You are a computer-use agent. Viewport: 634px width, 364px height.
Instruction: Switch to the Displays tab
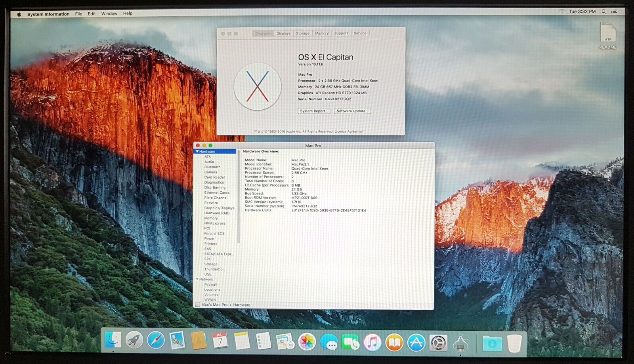[x=283, y=33]
